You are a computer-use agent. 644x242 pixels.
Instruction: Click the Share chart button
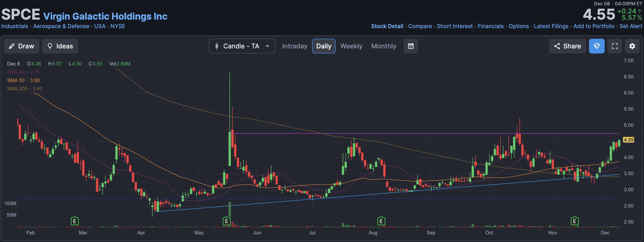pos(568,46)
